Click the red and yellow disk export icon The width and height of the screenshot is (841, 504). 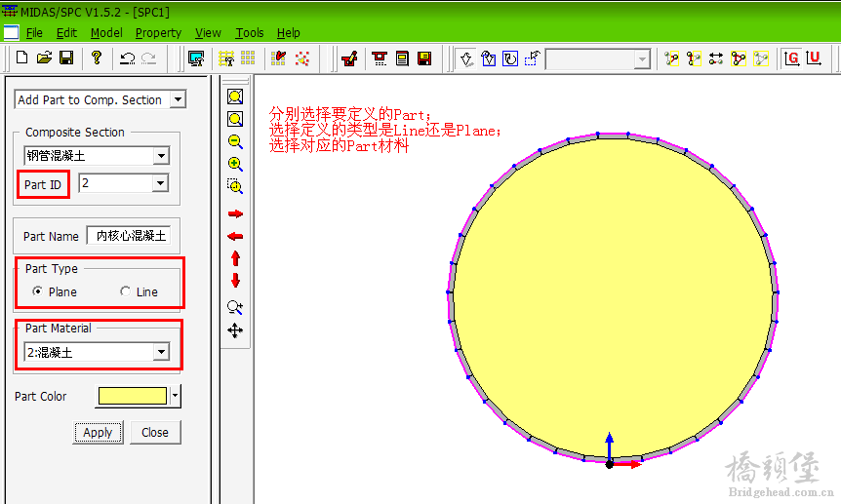click(424, 58)
